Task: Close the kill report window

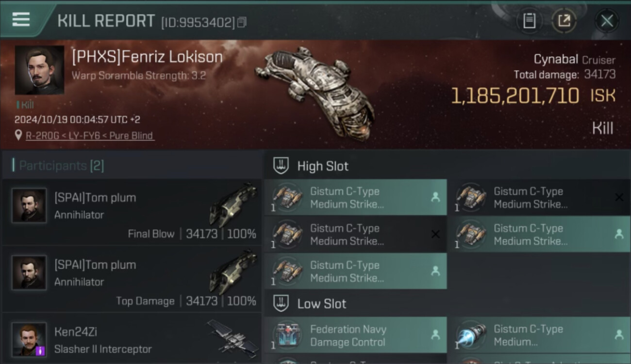Action: [607, 21]
